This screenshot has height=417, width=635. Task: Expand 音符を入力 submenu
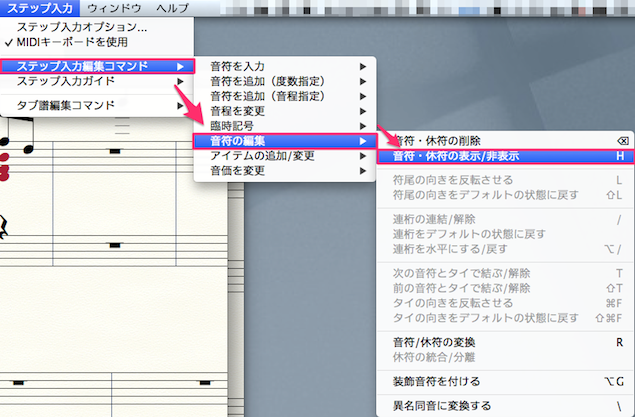[x=285, y=66]
